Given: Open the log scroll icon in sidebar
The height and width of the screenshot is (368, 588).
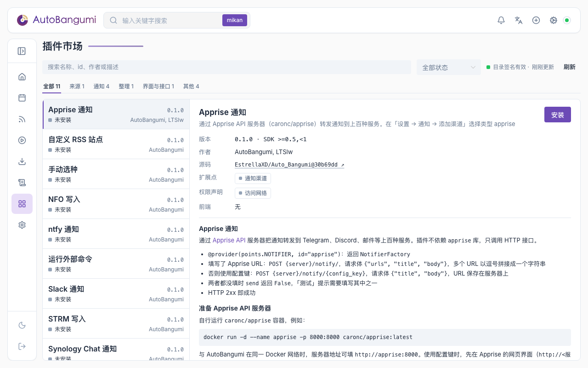Looking at the screenshot, I should 22,183.
